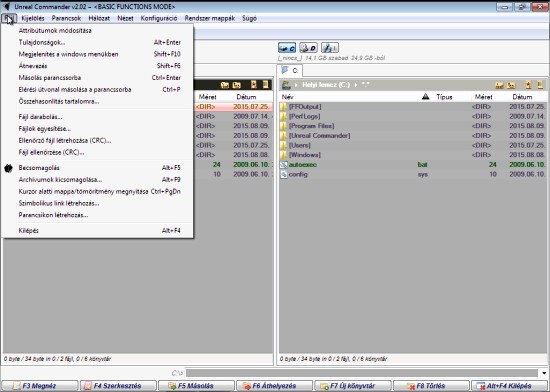Viewport: 550px width, 392px height.
Task: Expand first breadcrumb arrow before Helyi lemez
Action: coord(296,85)
